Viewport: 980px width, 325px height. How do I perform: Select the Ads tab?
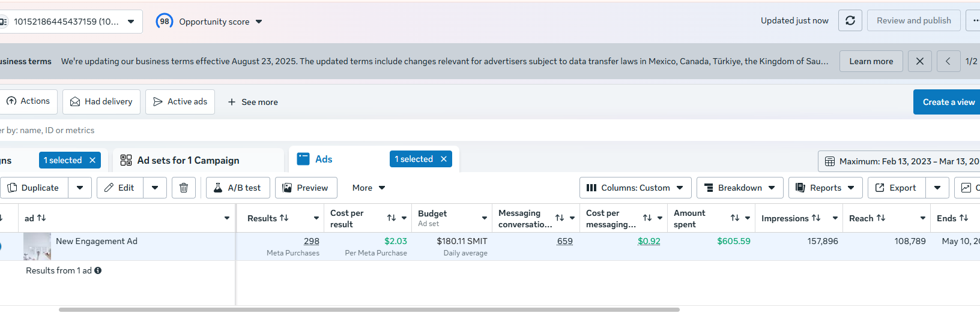click(x=323, y=159)
